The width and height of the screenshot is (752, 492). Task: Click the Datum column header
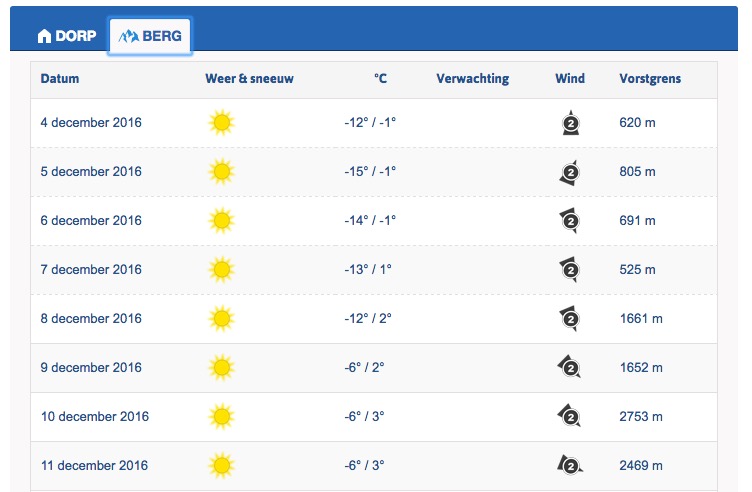click(x=60, y=79)
